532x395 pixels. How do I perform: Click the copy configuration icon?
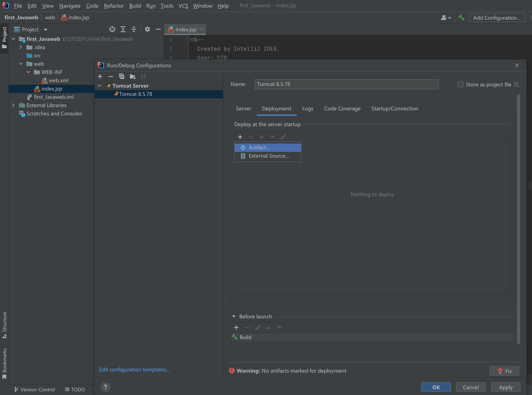[121, 76]
